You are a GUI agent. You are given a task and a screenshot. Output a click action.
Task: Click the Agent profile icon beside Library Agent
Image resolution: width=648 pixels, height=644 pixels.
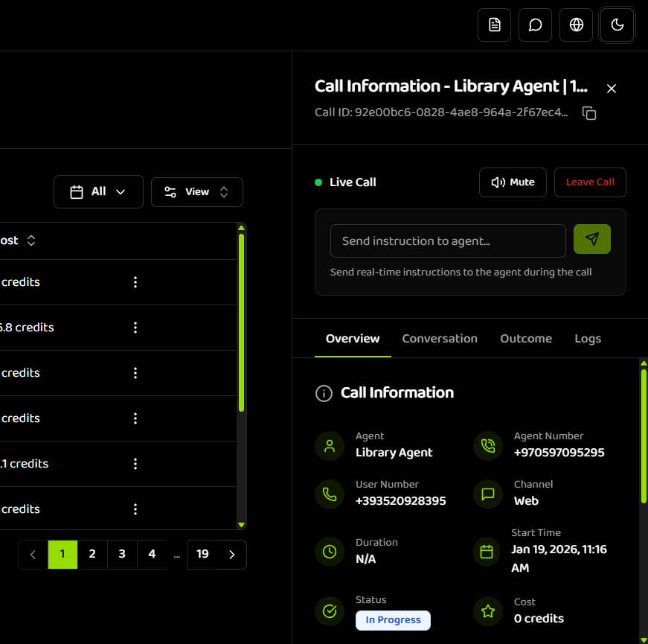(330, 445)
